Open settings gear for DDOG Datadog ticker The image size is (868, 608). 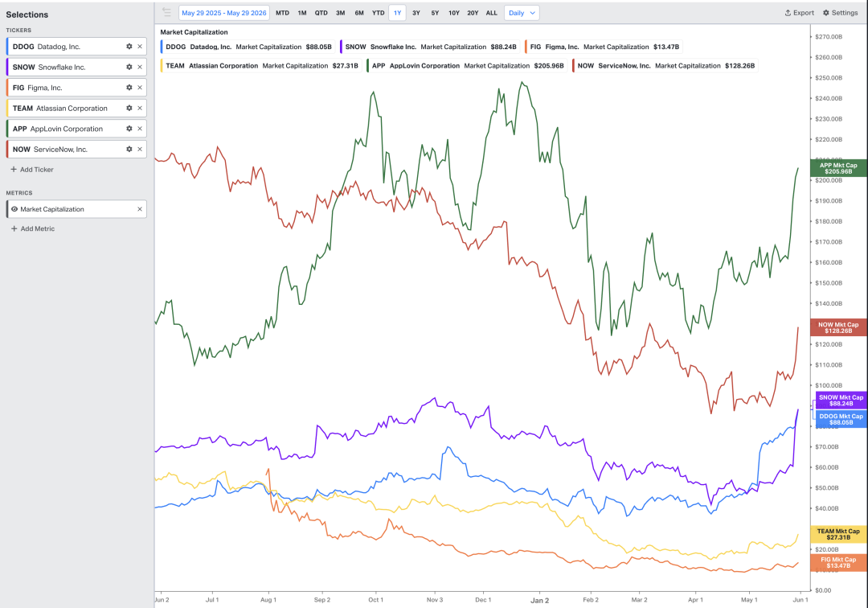coord(129,47)
